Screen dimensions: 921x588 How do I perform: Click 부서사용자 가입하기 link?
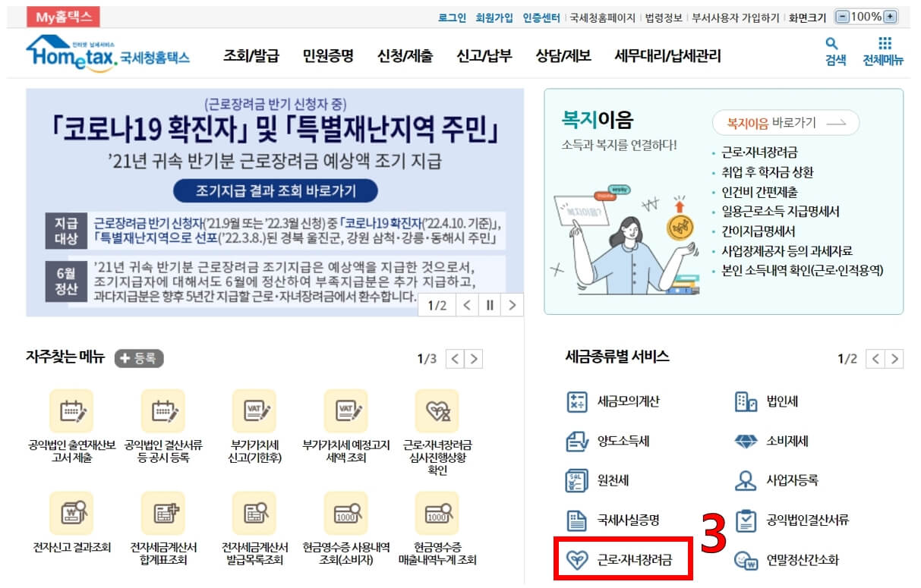coord(736,17)
